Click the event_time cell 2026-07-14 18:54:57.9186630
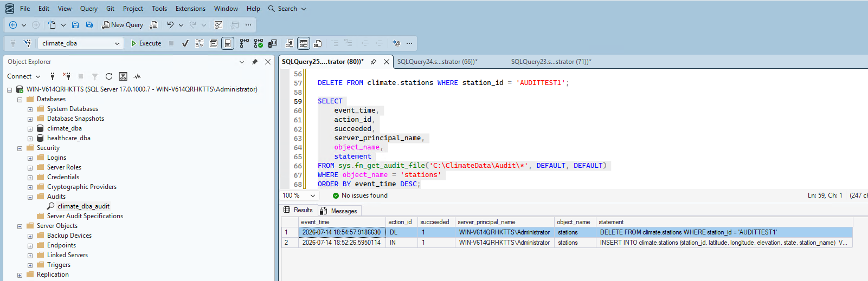The image size is (868, 281). click(342, 232)
